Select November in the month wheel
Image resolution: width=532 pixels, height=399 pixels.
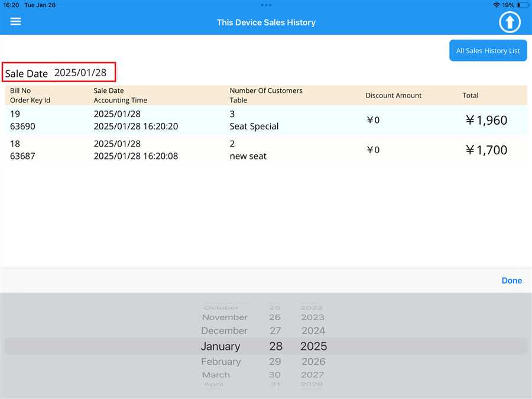[225, 317]
